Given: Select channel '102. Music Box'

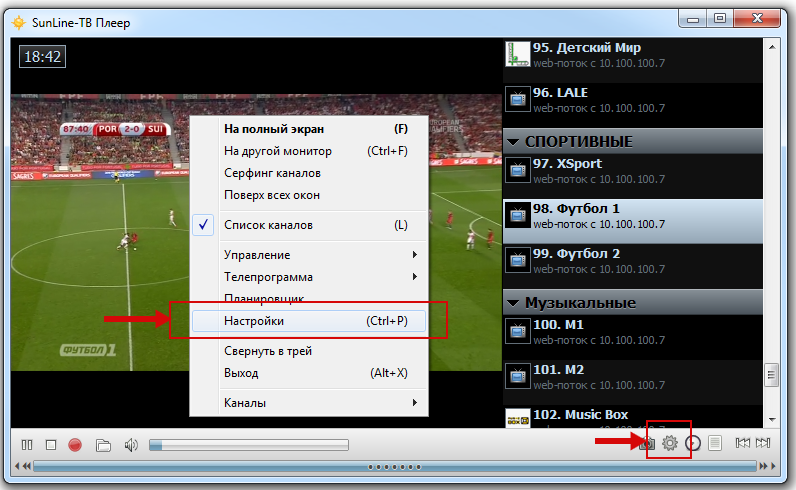Looking at the screenshot, I should click(x=633, y=417).
